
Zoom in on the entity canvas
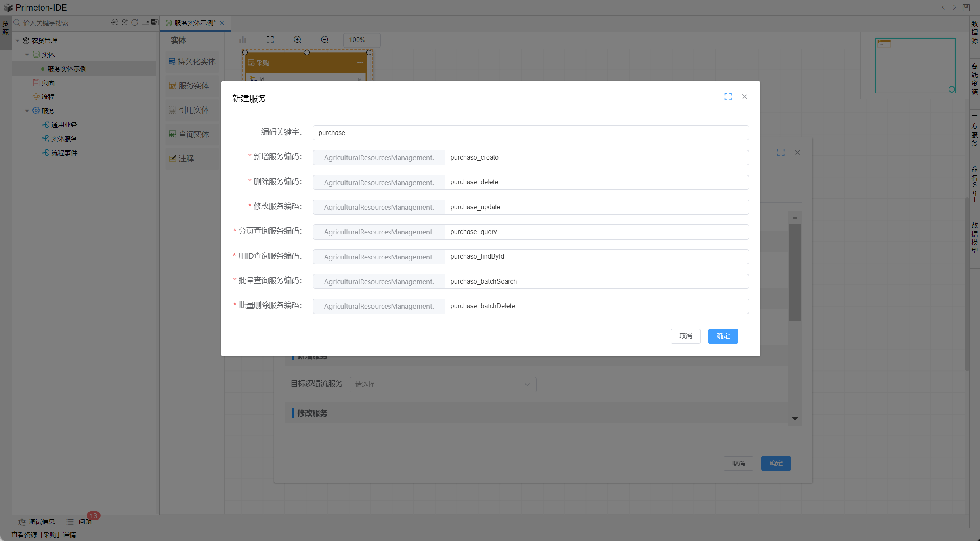pos(297,40)
